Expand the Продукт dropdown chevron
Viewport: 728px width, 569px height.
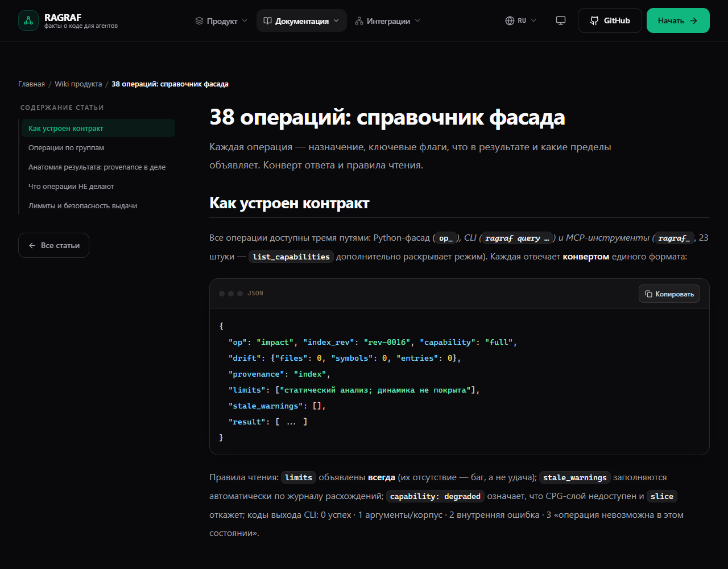245,20
